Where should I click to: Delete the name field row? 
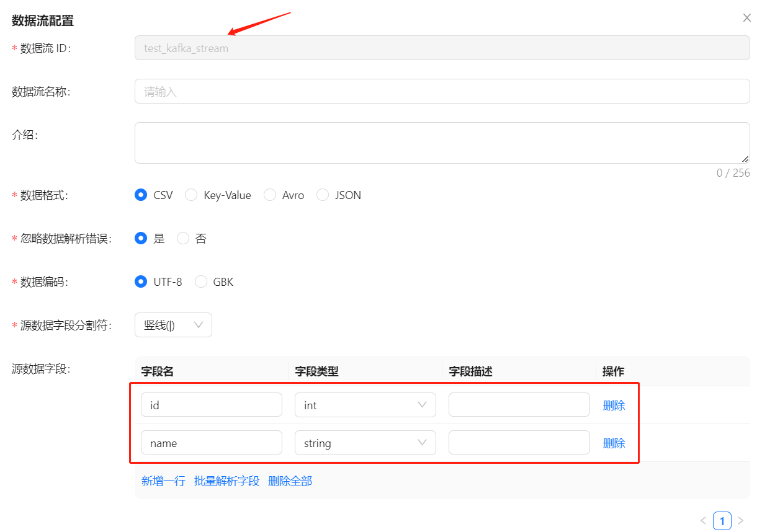[x=614, y=443]
